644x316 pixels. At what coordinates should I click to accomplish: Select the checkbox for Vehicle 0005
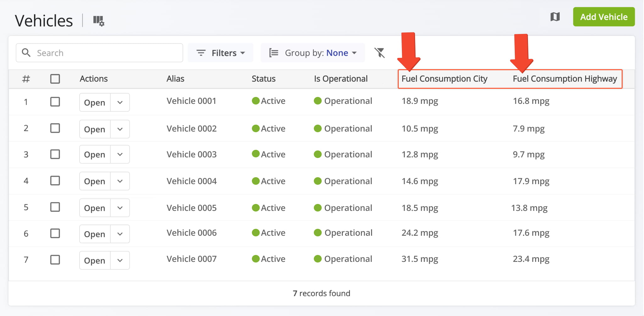click(55, 207)
